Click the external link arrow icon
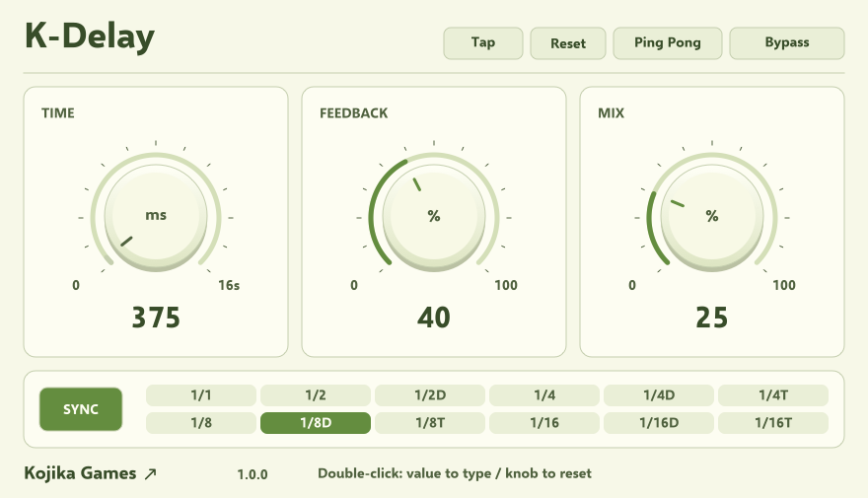868x498 pixels. (151, 473)
